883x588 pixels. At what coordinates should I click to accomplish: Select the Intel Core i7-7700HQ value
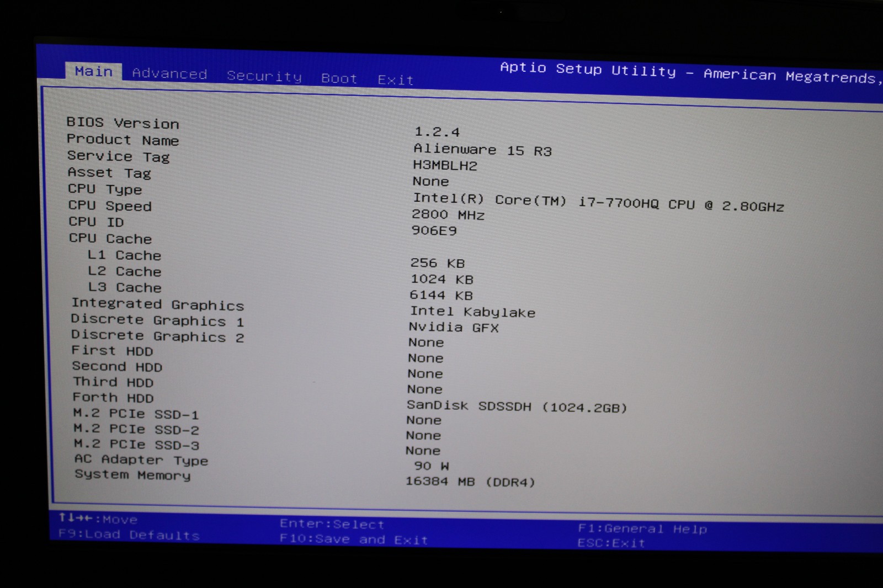598,202
